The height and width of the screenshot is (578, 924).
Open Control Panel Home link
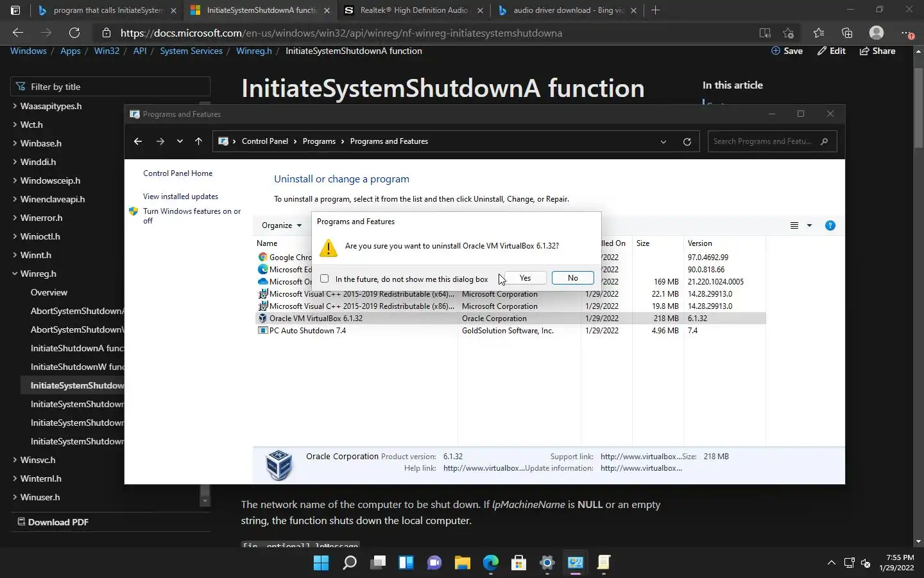(x=178, y=173)
